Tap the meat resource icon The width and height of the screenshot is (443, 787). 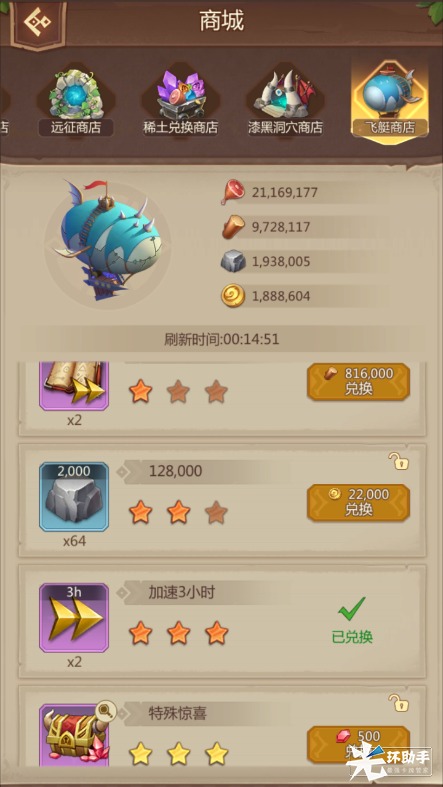(x=233, y=193)
